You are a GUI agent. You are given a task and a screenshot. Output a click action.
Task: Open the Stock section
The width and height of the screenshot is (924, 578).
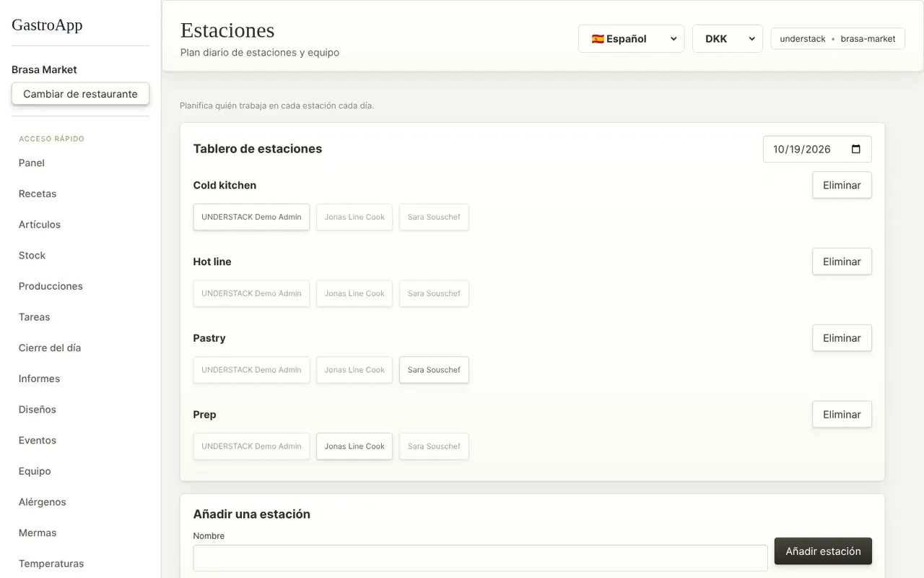click(32, 256)
